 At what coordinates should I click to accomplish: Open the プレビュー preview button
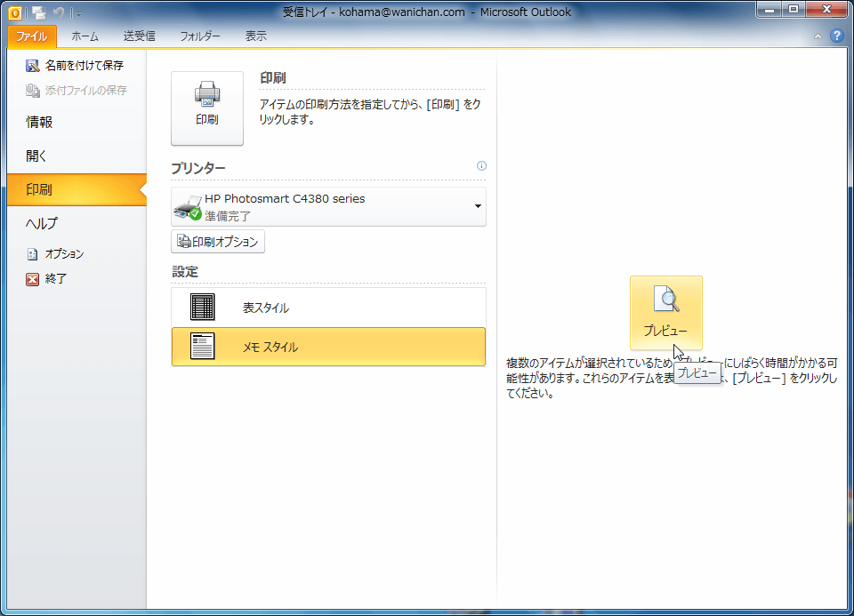click(665, 313)
